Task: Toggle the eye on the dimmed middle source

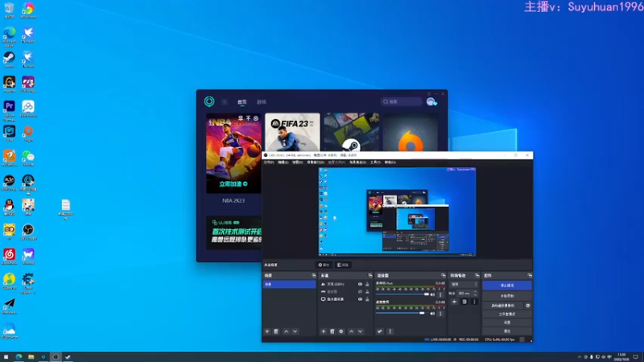Action: tap(360, 291)
